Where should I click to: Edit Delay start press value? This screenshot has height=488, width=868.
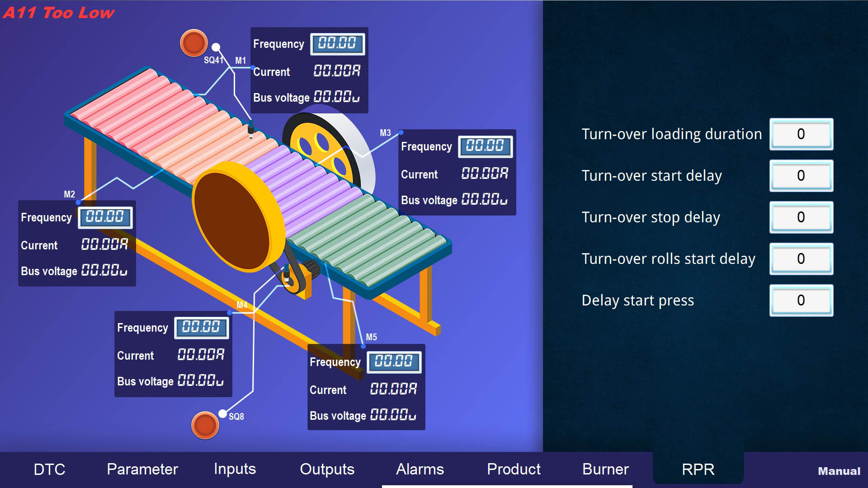pos(801,300)
